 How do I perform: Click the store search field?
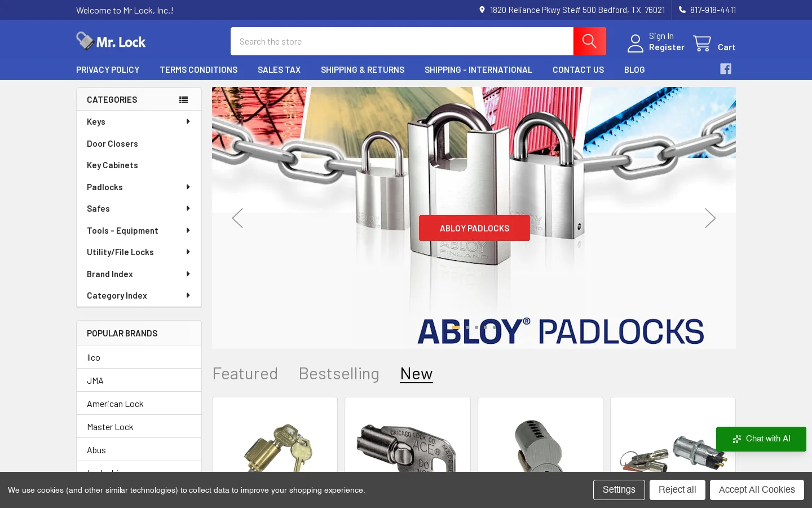(402, 41)
